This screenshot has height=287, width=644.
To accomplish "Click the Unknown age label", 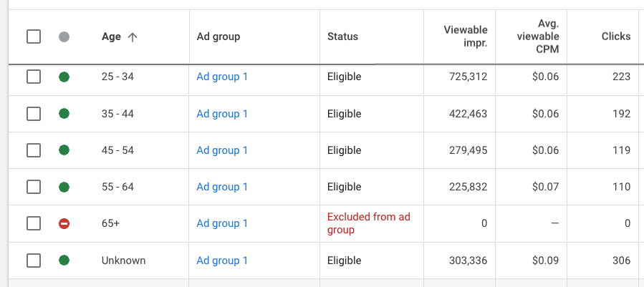I will (124, 261).
